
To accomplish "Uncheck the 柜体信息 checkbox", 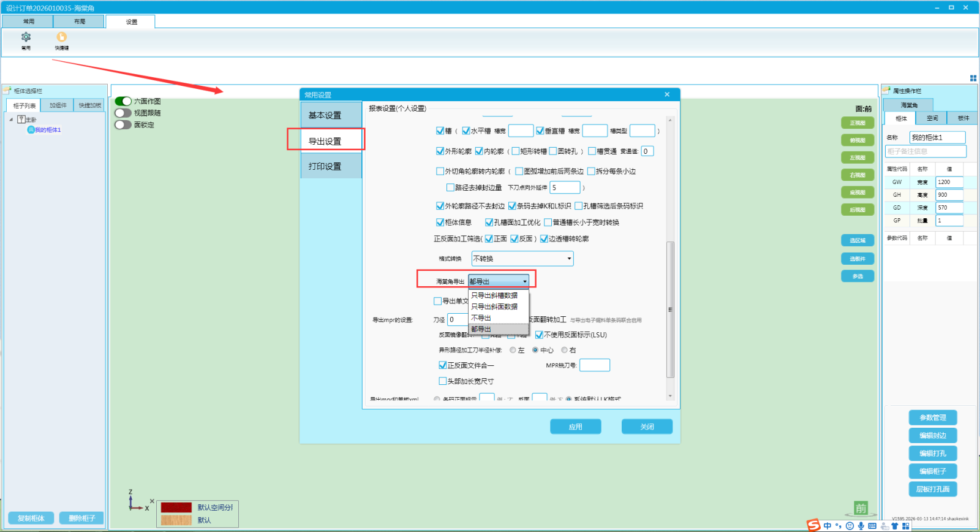I will tap(440, 222).
